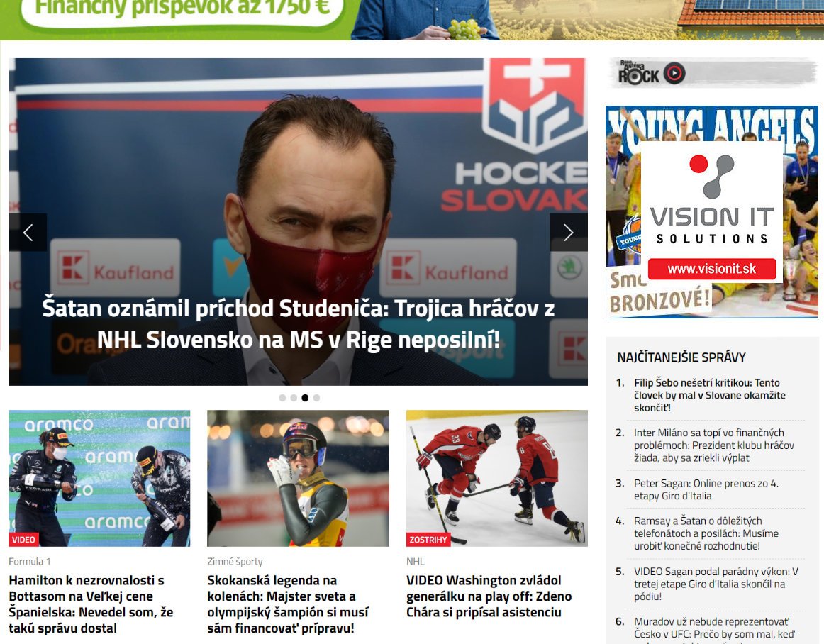Play Radio Anténa Rock stream button

(x=675, y=73)
